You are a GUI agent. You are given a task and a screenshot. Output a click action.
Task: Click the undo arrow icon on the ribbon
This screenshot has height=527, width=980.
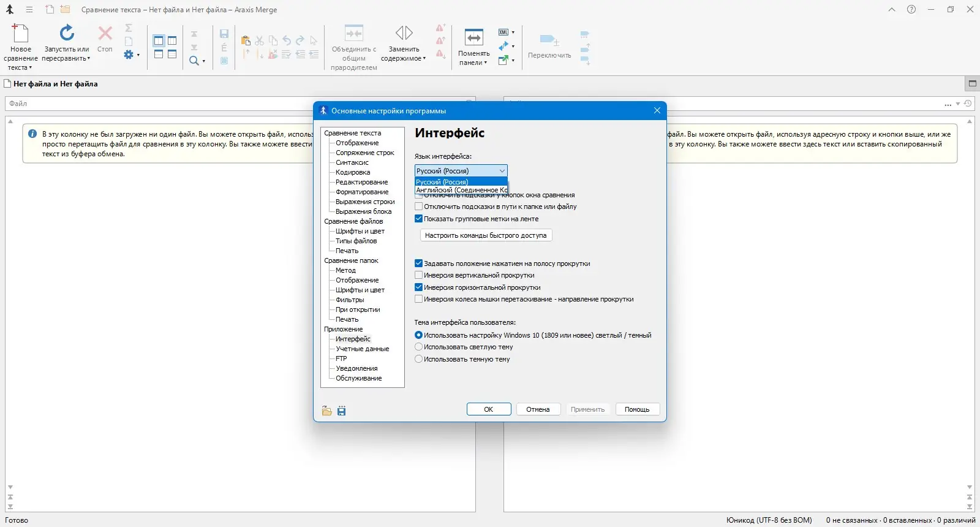coord(287,41)
